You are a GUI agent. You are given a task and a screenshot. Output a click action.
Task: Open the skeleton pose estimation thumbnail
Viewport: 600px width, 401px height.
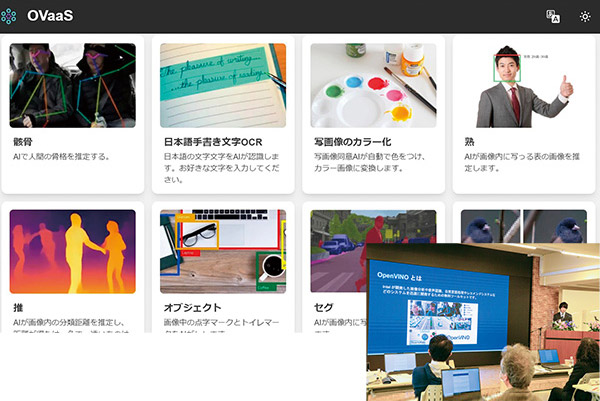(x=73, y=85)
